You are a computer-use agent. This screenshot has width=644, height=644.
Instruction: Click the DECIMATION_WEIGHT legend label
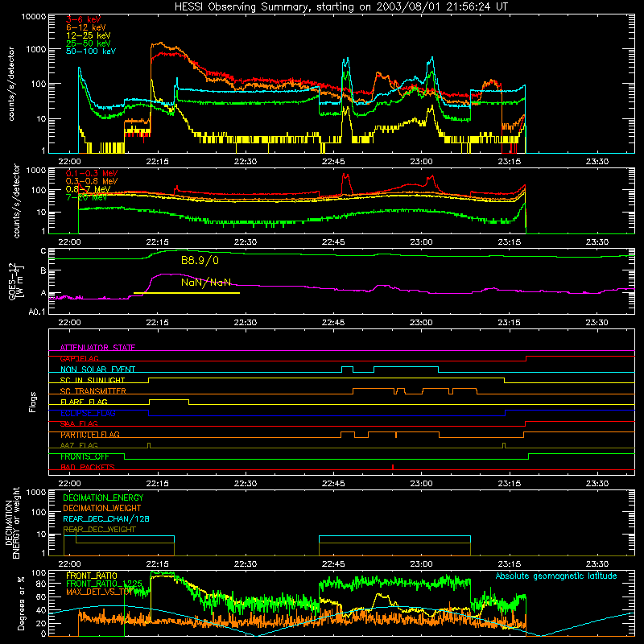(x=102, y=508)
